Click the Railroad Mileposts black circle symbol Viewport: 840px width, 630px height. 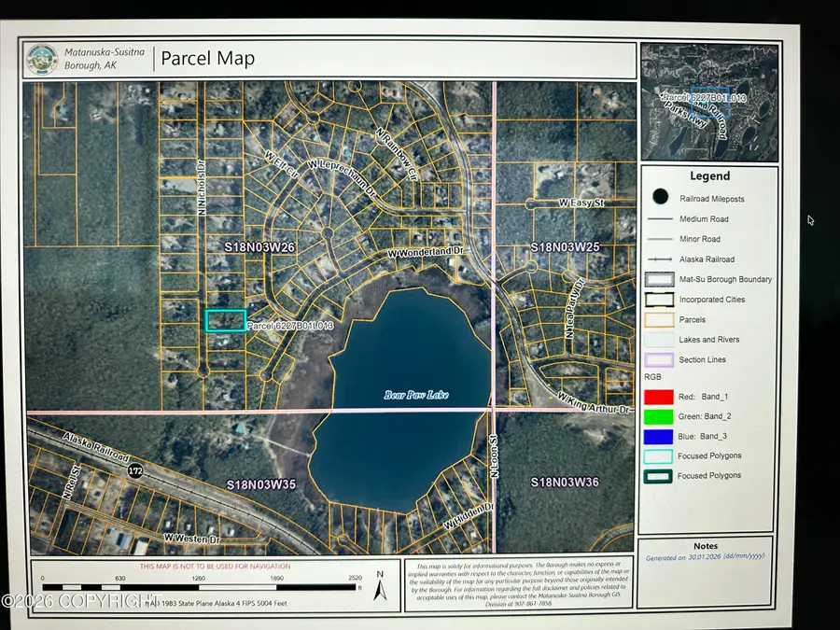(661, 198)
